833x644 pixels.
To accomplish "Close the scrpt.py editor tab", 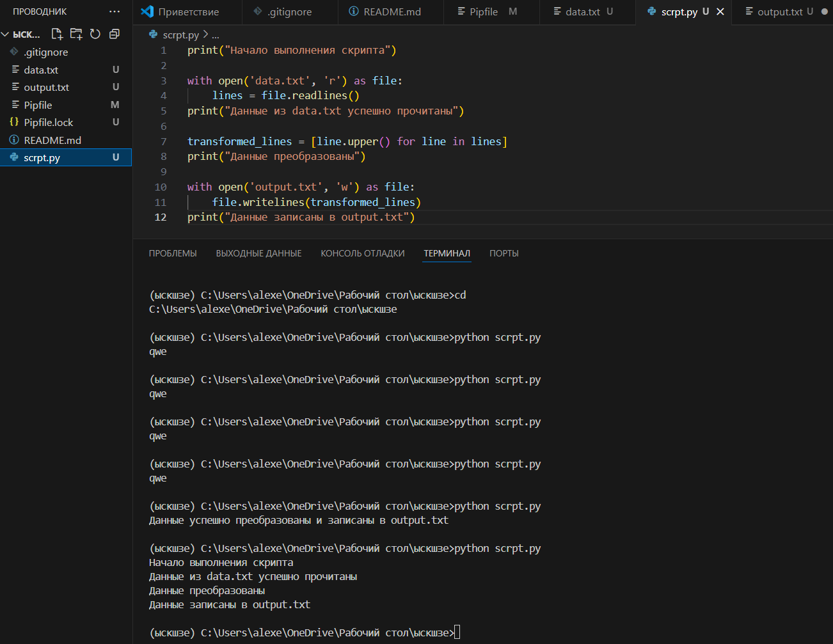I will (720, 12).
